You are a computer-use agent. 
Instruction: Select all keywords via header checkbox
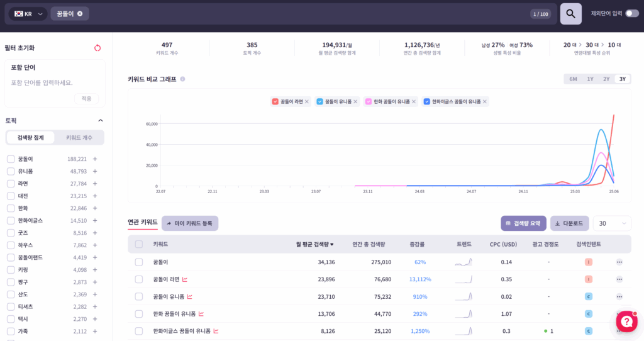[x=139, y=245]
